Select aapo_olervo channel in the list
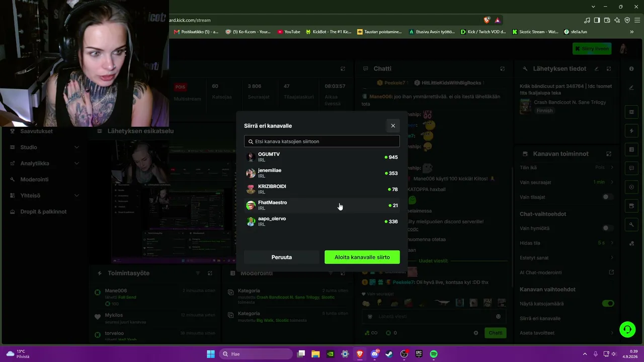 [x=322, y=222]
